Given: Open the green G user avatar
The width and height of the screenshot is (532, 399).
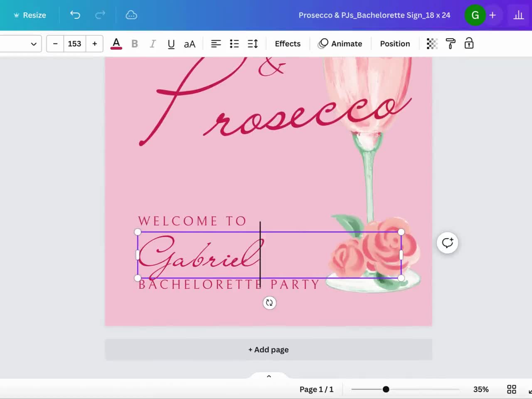Looking at the screenshot, I should (x=475, y=15).
